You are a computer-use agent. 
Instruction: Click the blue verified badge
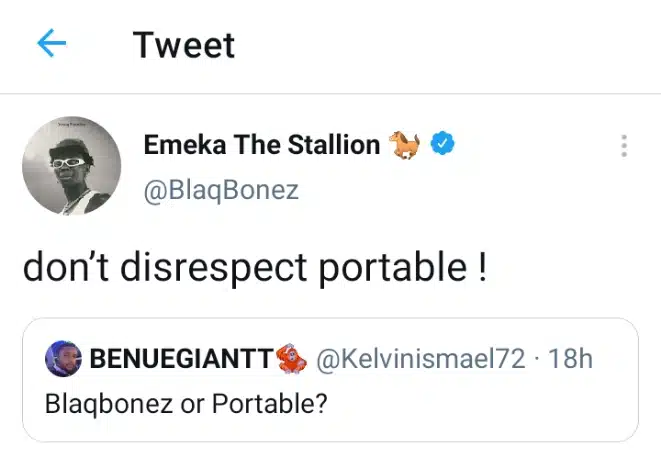tap(443, 145)
